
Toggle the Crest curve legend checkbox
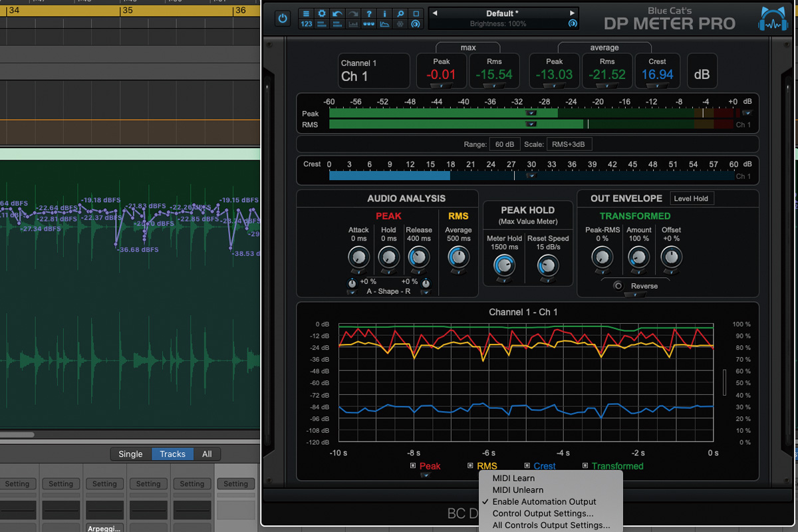[527, 465]
